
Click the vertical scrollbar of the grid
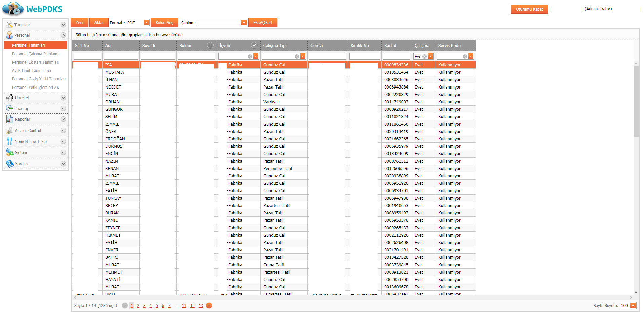pyautogui.click(x=636, y=101)
